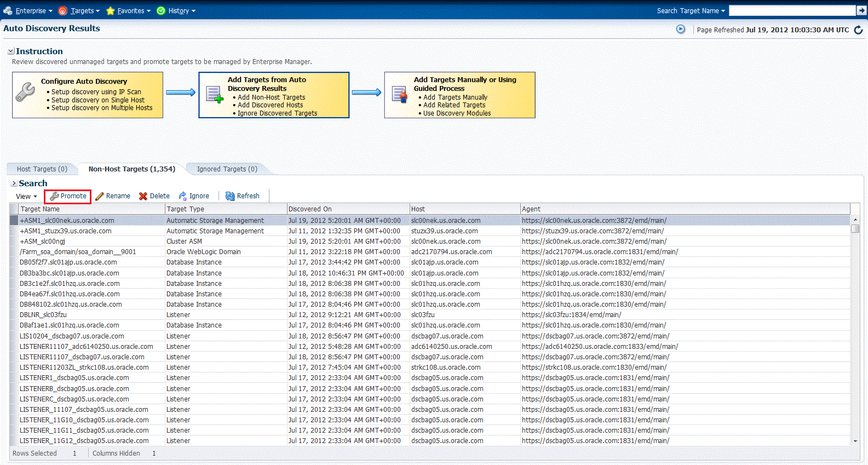
Task: Select DB05f2f7.slc01ajp.us.oracle.com row
Action: tap(430, 262)
